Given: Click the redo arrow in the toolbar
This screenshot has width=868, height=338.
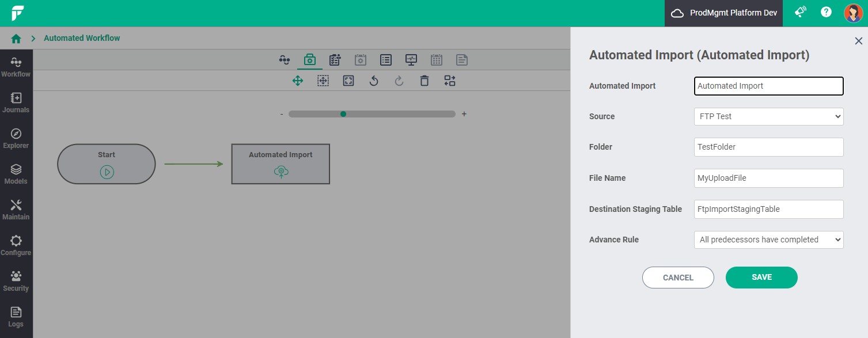Looking at the screenshot, I should 399,81.
